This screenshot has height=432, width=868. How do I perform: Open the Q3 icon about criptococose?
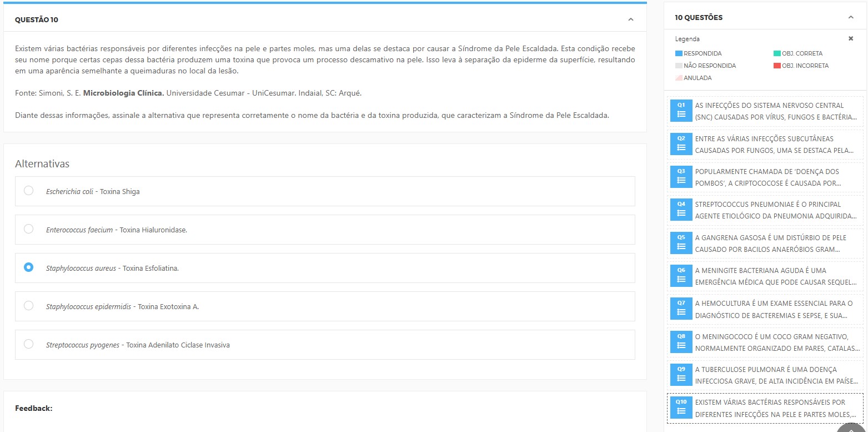tap(681, 177)
